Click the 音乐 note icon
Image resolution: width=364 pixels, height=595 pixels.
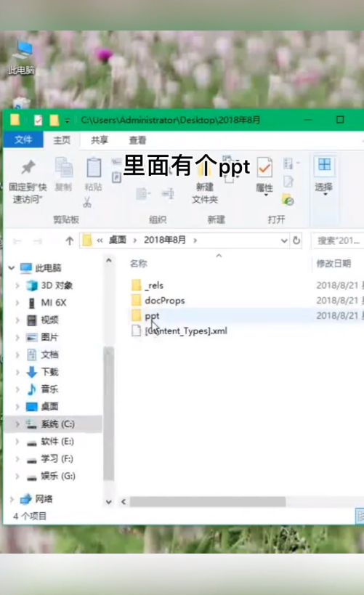32,389
